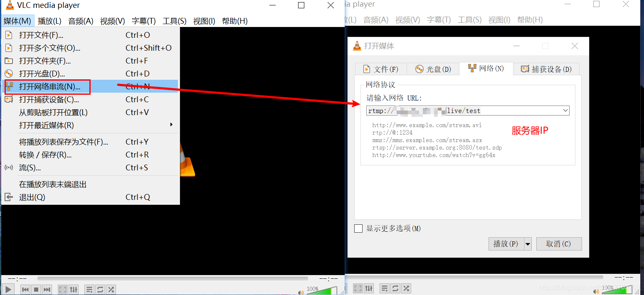Open extended settings icon in left window

[74, 289]
